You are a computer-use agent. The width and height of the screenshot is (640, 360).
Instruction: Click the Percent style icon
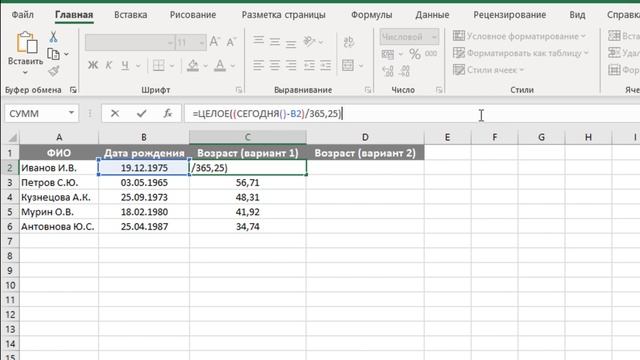point(415,54)
